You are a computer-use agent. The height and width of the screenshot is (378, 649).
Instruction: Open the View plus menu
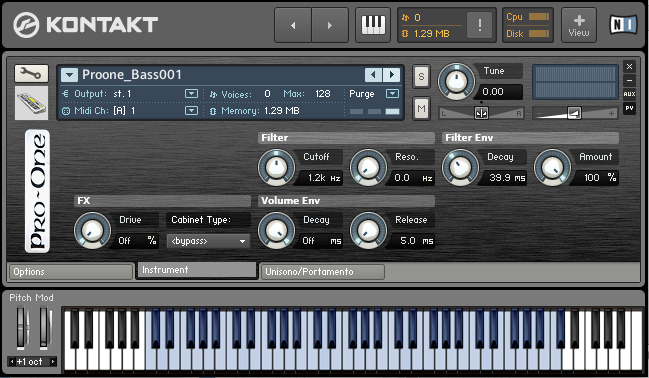[579, 25]
